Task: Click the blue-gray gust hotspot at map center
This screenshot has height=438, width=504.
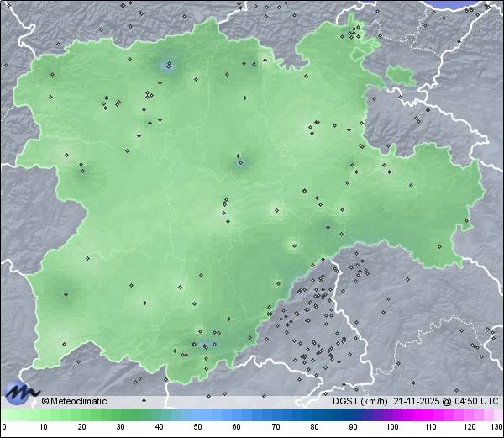Action: tap(240, 160)
